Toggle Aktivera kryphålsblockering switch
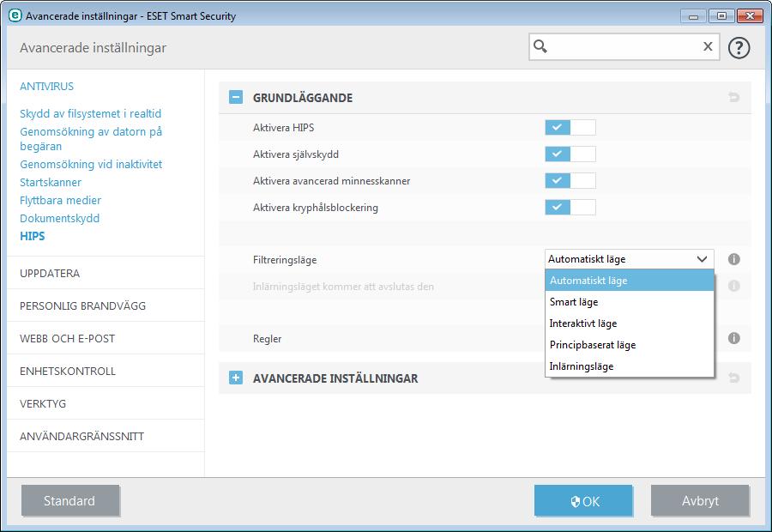This screenshot has height=532, width=772. [x=570, y=207]
